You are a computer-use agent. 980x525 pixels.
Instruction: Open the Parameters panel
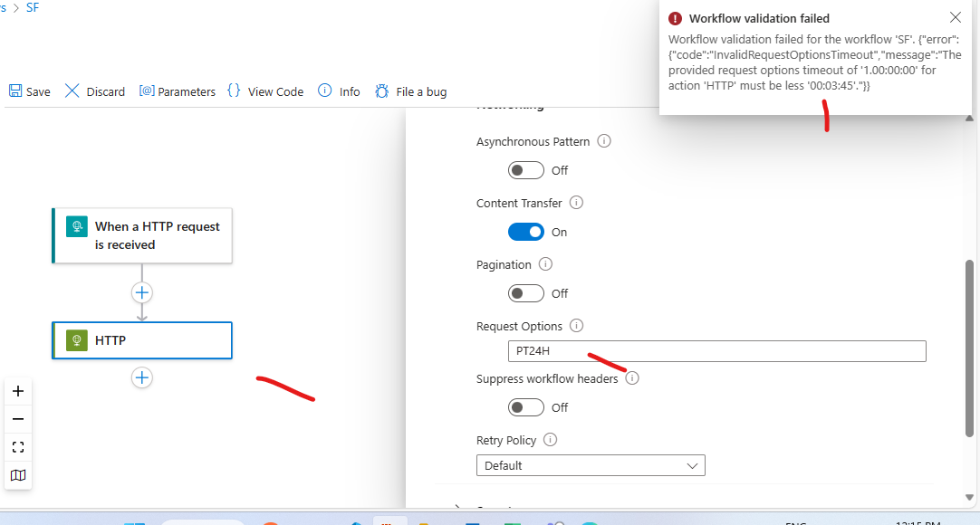click(x=178, y=91)
